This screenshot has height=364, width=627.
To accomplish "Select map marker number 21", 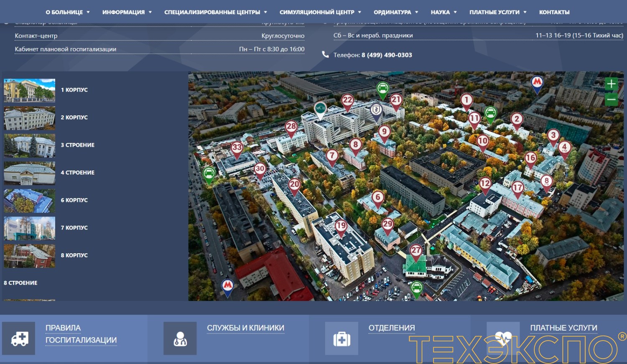I will pos(396,102).
